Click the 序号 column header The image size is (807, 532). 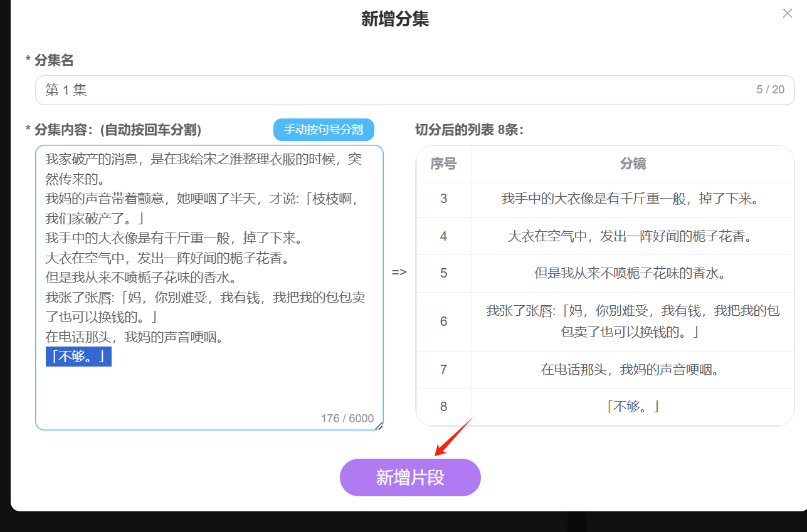pyautogui.click(x=443, y=164)
